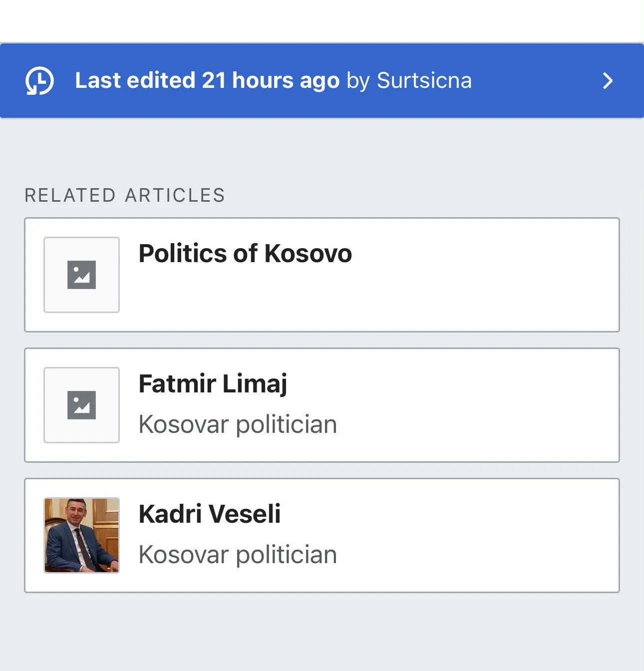Click Kosovar politician text under Fatmir Limaj

(x=238, y=424)
